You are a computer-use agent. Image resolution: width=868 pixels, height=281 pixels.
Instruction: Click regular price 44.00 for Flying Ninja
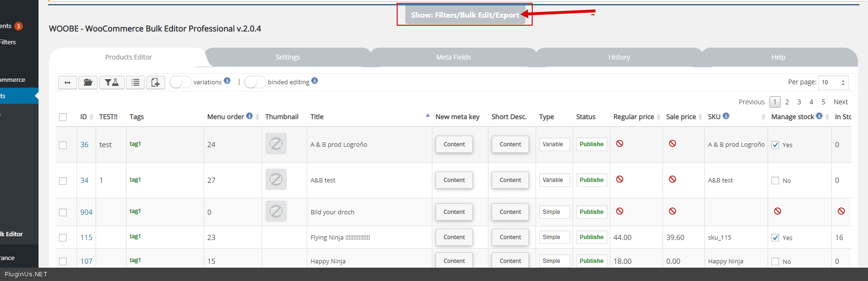(x=623, y=238)
